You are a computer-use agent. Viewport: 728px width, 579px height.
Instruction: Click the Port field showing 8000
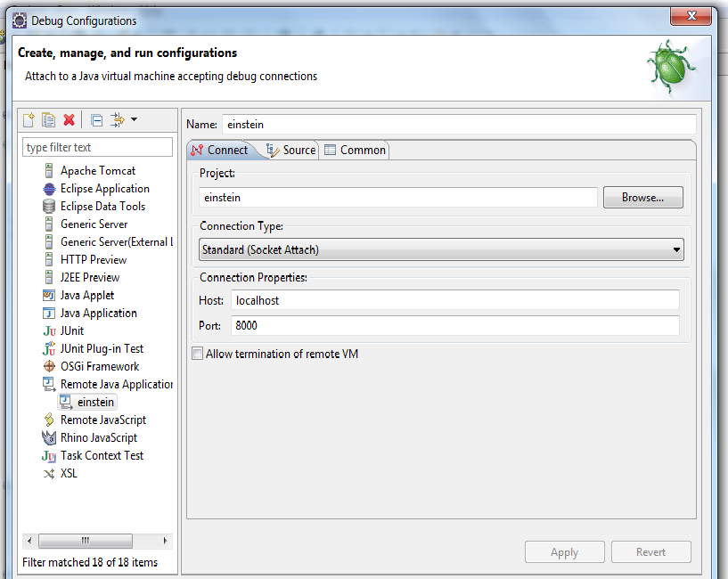(455, 325)
